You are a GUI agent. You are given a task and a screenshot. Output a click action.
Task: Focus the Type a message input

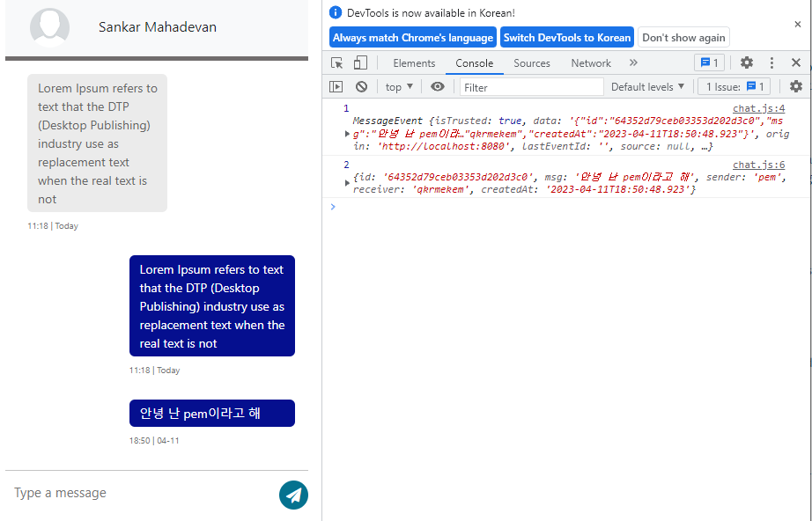(143, 493)
